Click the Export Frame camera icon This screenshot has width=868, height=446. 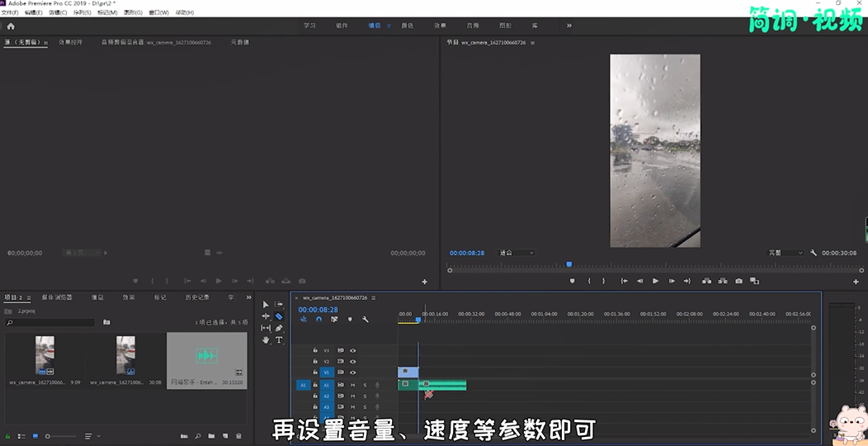click(x=738, y=281)
